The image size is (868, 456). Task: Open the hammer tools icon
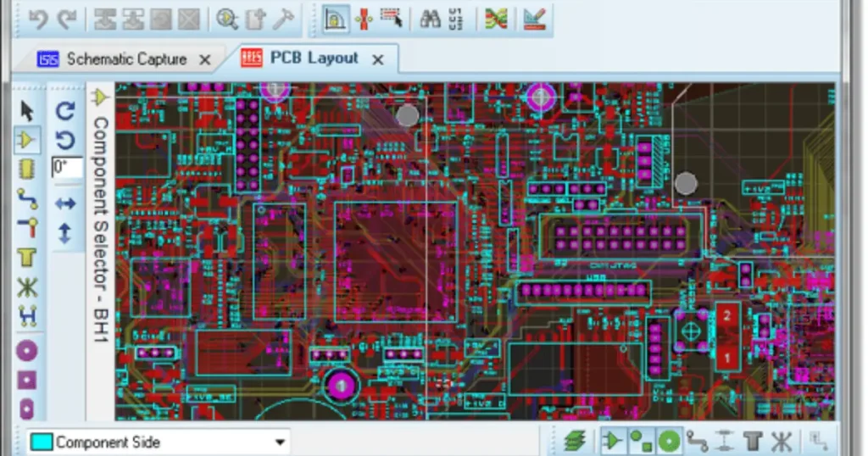click(283, 19)
